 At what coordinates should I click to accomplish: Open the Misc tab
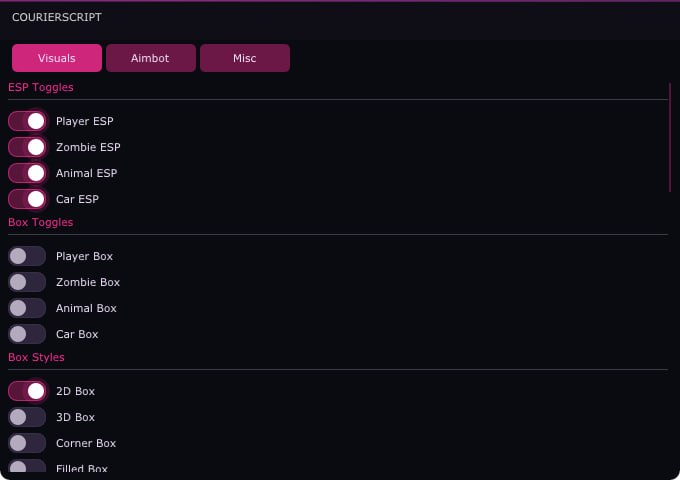point(245,58)
